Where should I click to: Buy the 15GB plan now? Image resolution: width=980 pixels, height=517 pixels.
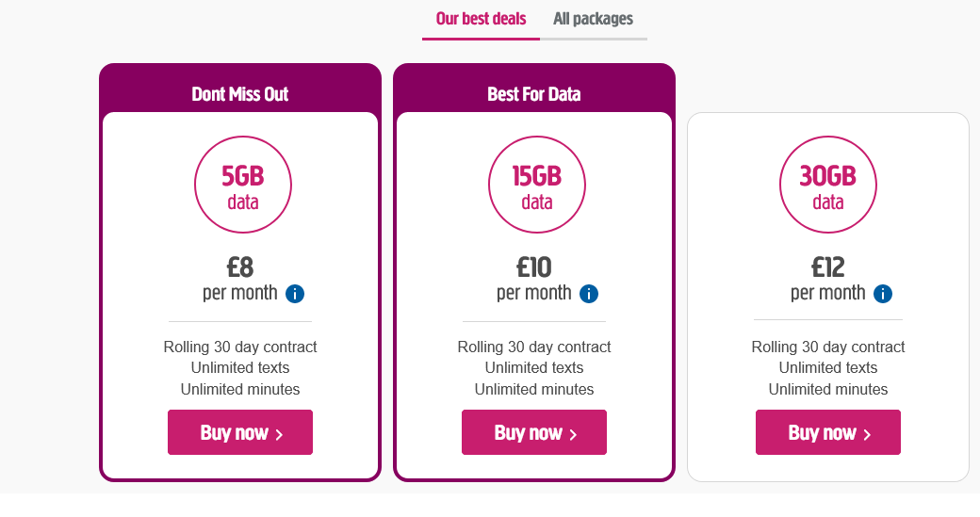(x=534, y=432)
